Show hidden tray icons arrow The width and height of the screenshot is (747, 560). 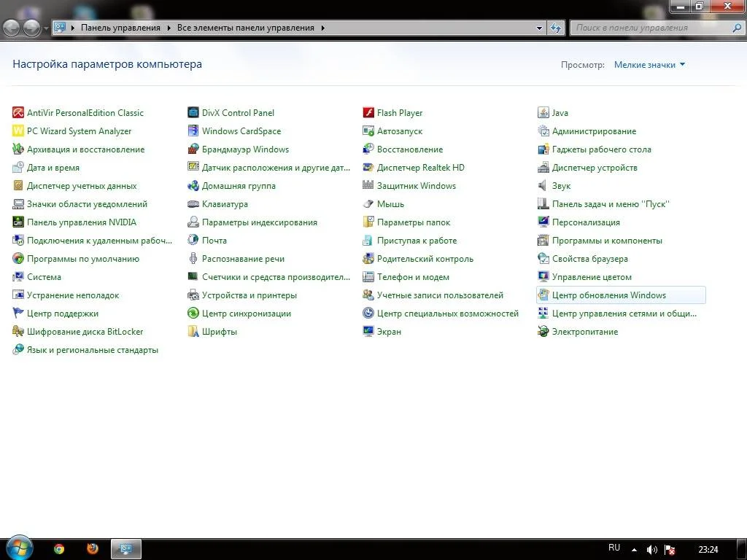click(634, 550)
